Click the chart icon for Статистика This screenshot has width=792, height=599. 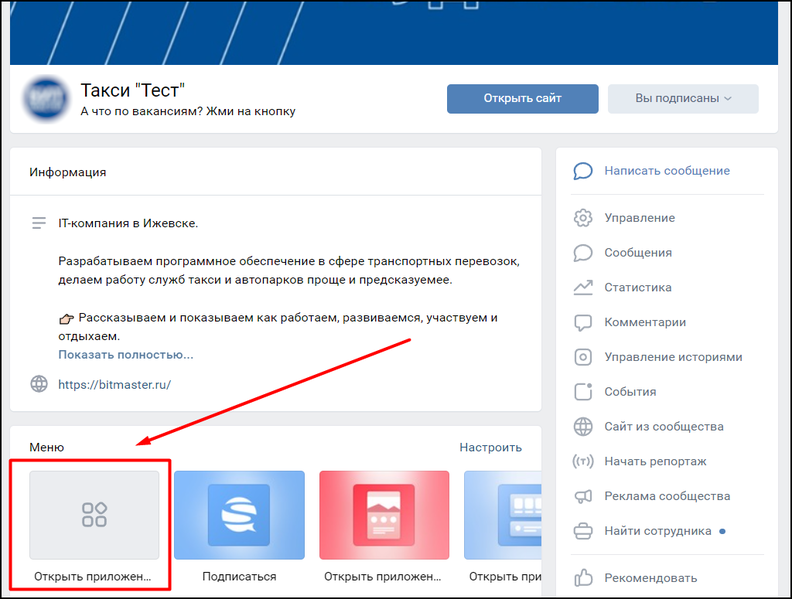point(583,287)
